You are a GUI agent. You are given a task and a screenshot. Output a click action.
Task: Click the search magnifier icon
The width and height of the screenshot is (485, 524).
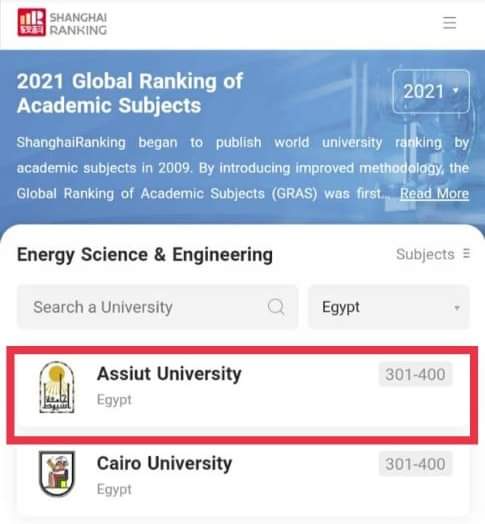point(276,307)
